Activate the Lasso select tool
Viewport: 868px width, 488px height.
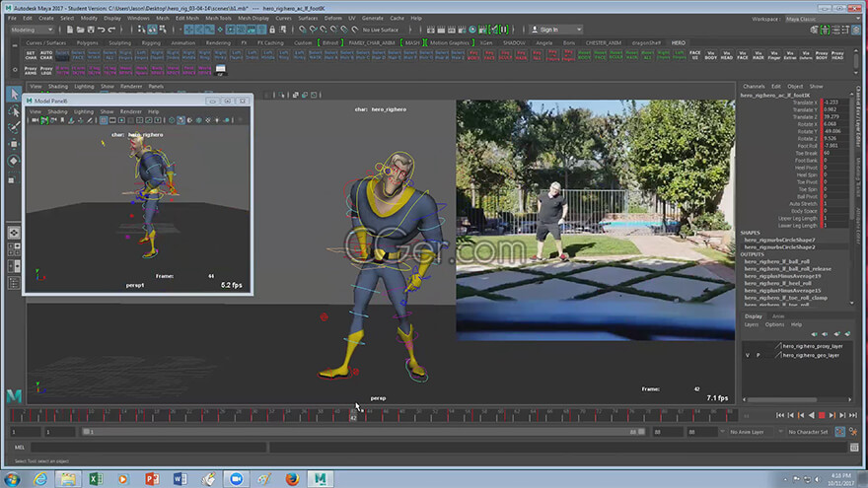(x=14, y=111)
